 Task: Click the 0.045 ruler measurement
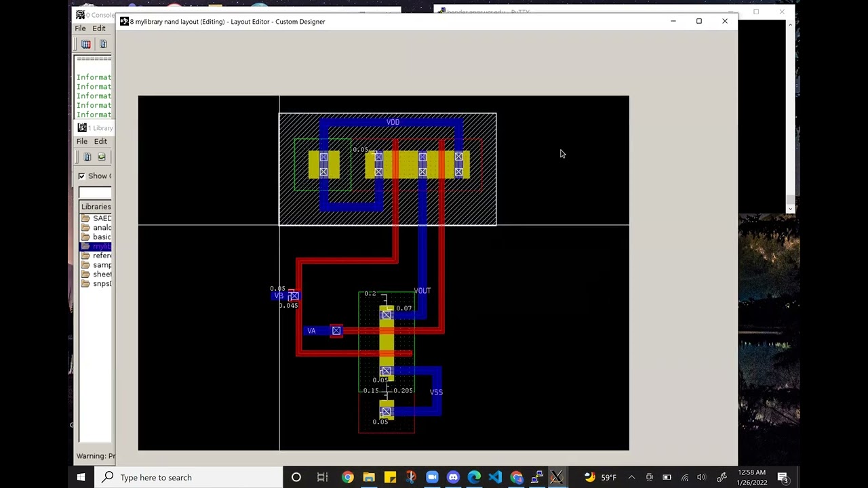pyautogui.click(x=288, y=306)
